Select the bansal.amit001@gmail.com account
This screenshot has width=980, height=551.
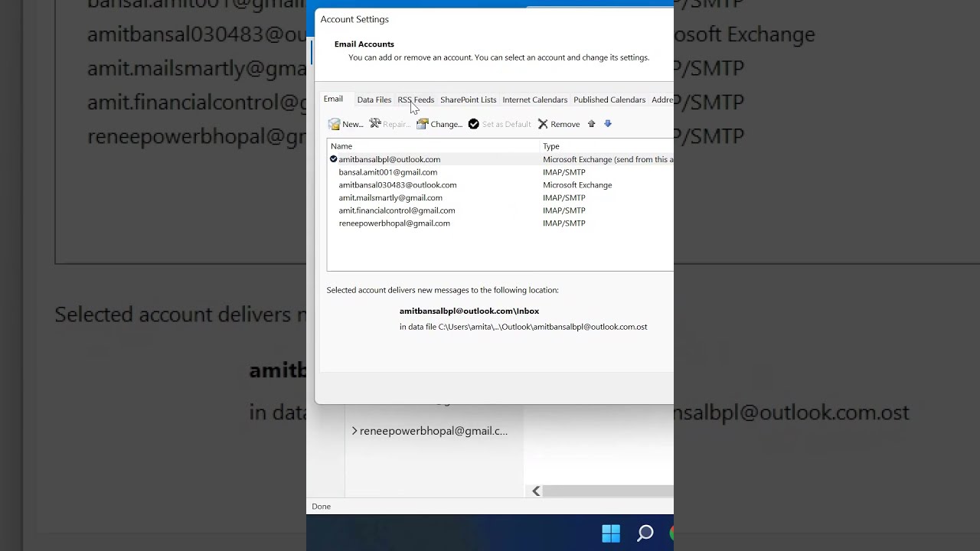click(388, 172)
